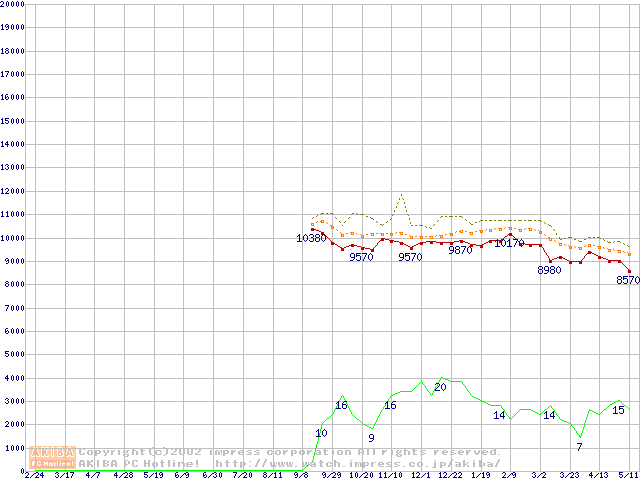640x480 pixels.
Task: Select the 10380 price data label
Action: (311, 238)
